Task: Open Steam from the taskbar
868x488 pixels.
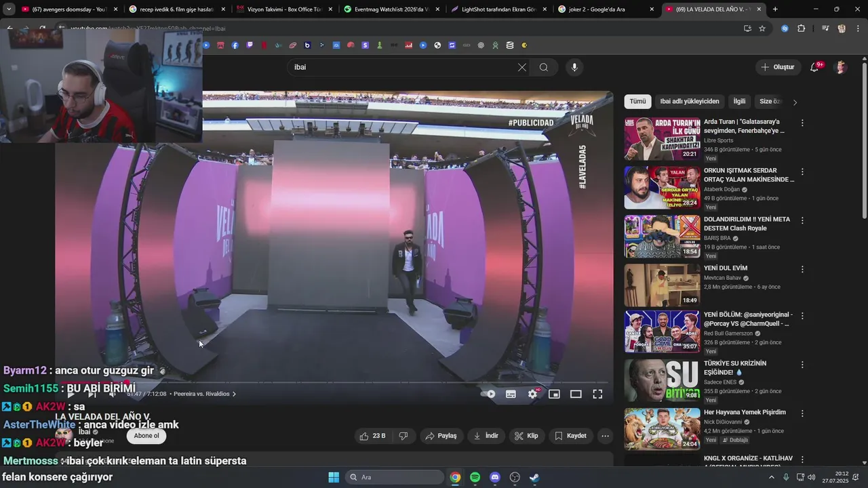Action: coord(534,477)
